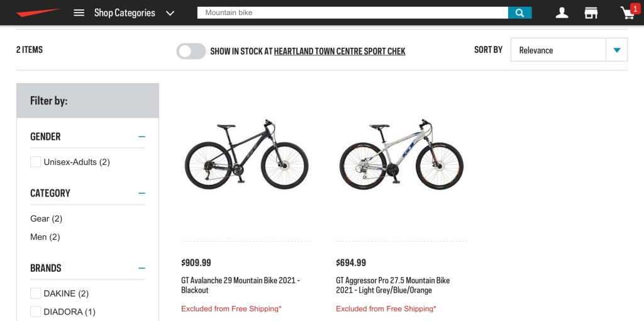Screen dimensions: 644x321
Task: Select the Gear category filter
Action: click(x=46, y=218)
